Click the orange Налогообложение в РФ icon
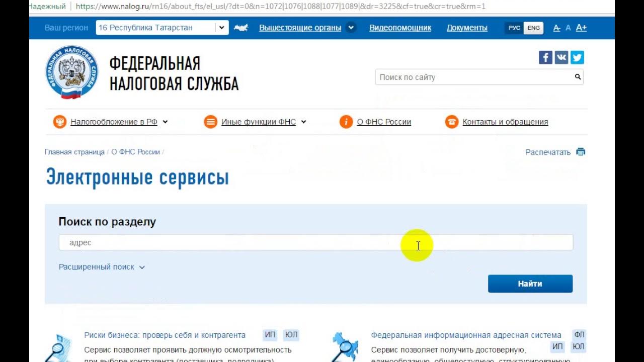Image resolution: width=644 pixels, height=362 pixels. 59,122
